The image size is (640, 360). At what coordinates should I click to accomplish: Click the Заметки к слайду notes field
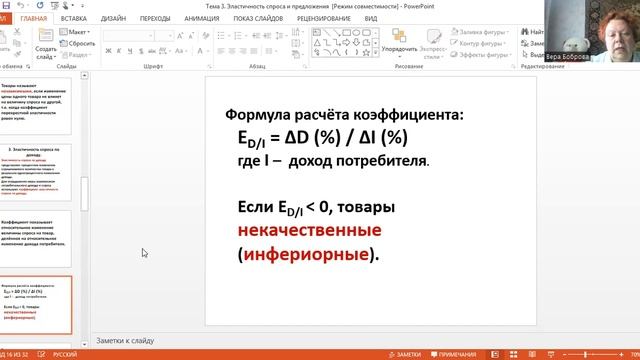(x=125, y=340)
